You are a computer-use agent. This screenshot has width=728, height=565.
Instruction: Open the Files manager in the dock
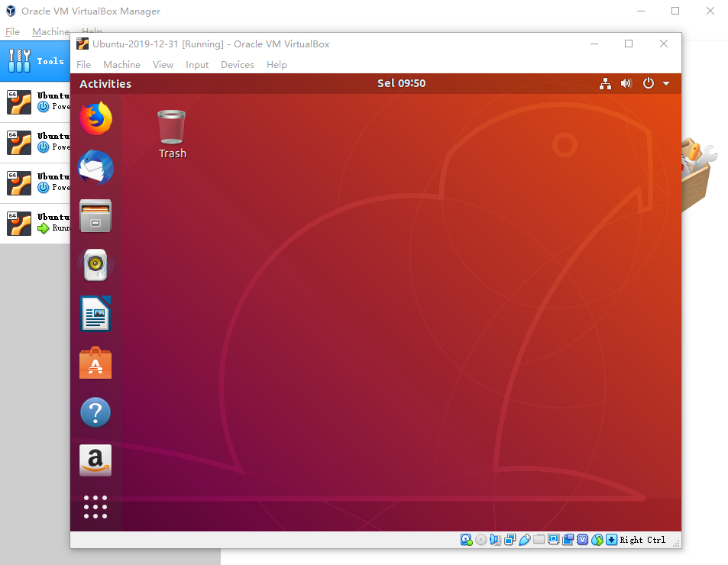coord(95,216)
